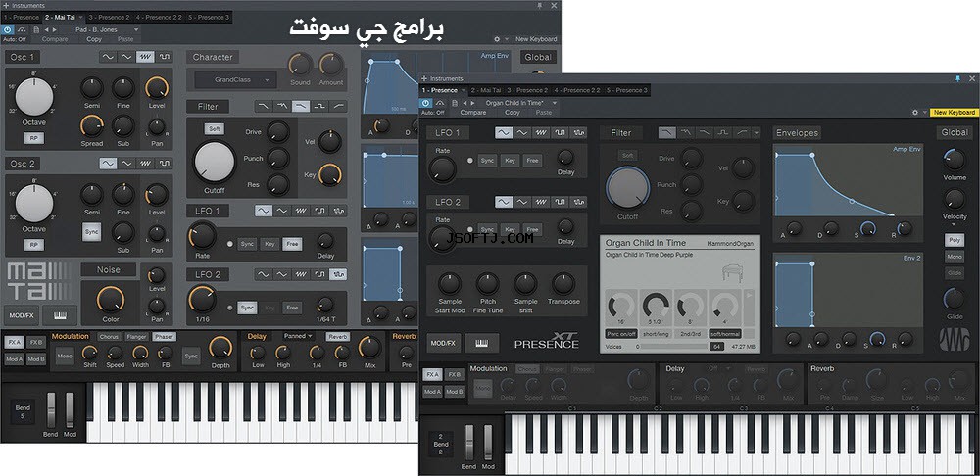Choose the triangle waveform for Presence LFO 2
The image size is (980, 476).
pyautogui.click(x=522, y=202)
